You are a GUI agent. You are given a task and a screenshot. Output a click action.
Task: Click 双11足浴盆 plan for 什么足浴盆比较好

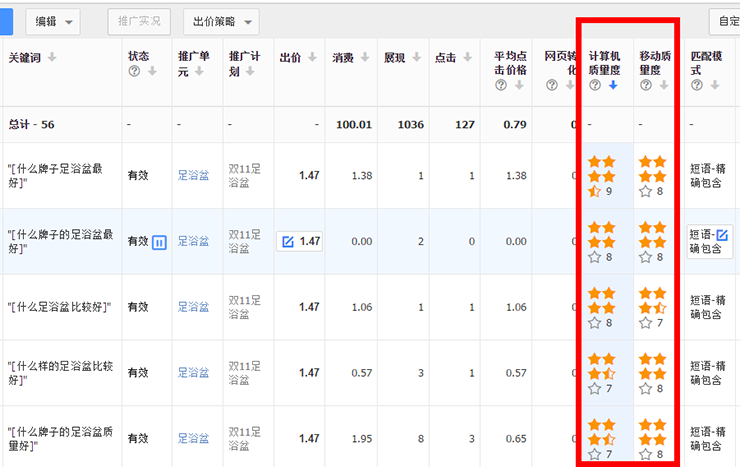point(244,307)
